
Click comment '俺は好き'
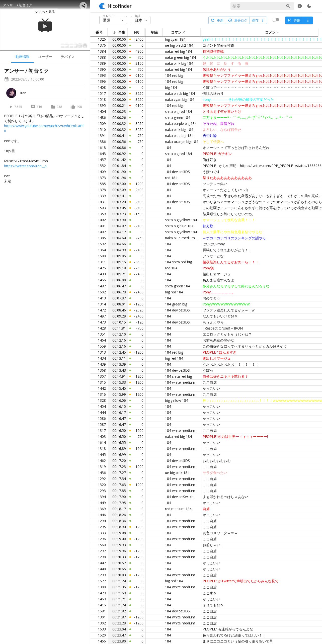tap(210, 160)
